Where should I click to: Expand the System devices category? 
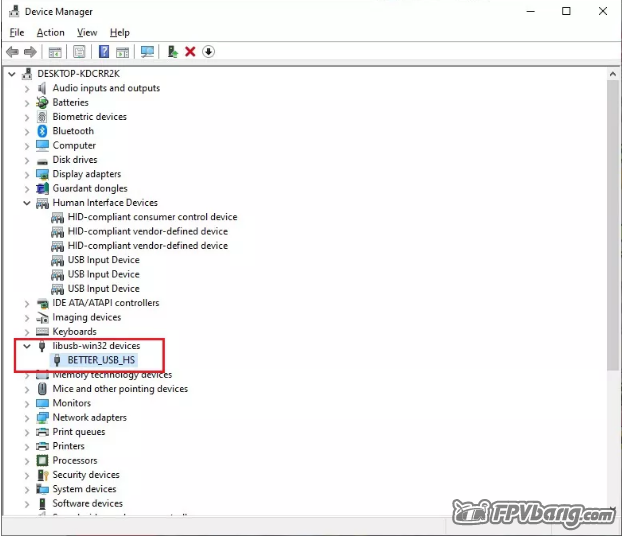pos(27,490)
